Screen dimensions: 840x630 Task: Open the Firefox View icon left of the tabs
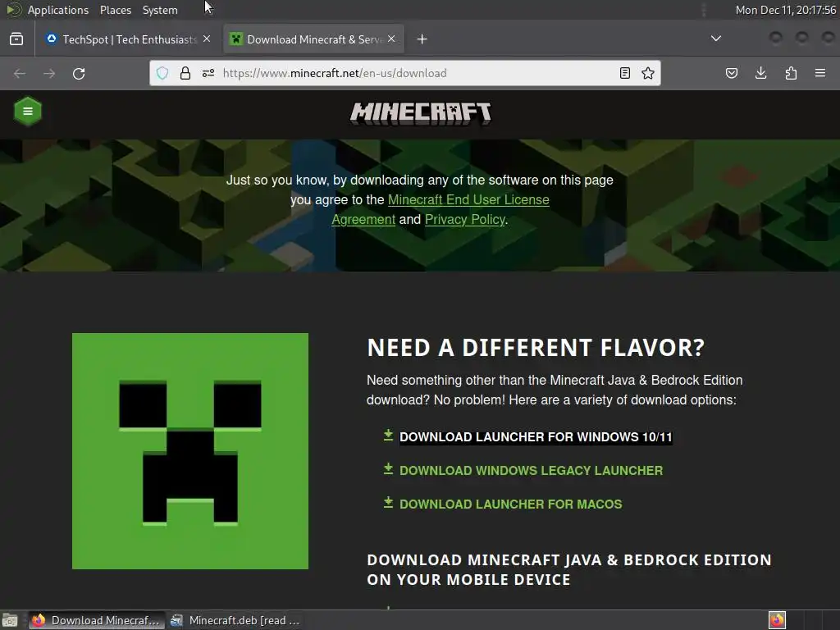[16, 39]
